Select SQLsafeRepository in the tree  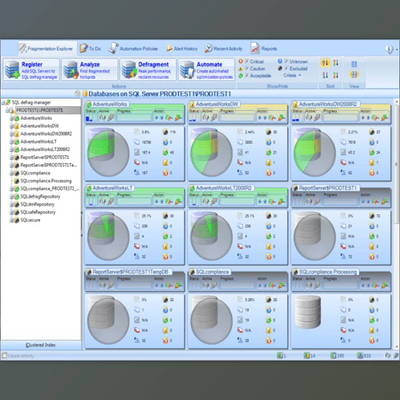tap(38, 212)
